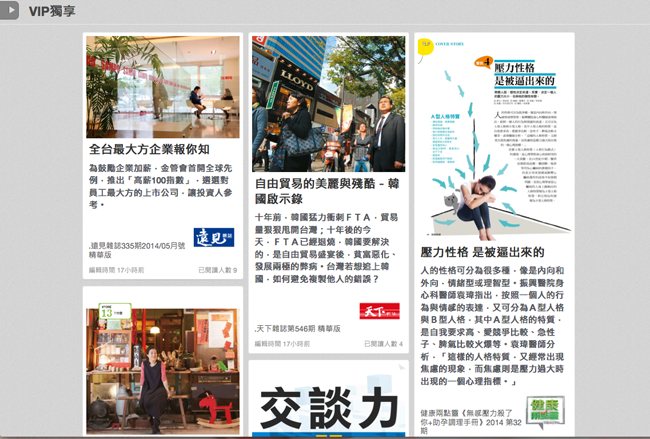
Task: Open article 全台最大方企業報你知
Action: coord(149,149)
